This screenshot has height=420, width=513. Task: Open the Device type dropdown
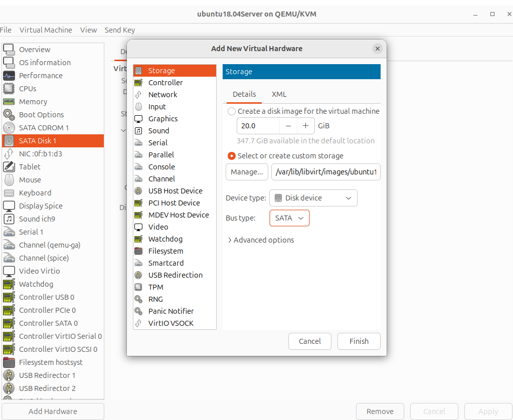point(313,198)
